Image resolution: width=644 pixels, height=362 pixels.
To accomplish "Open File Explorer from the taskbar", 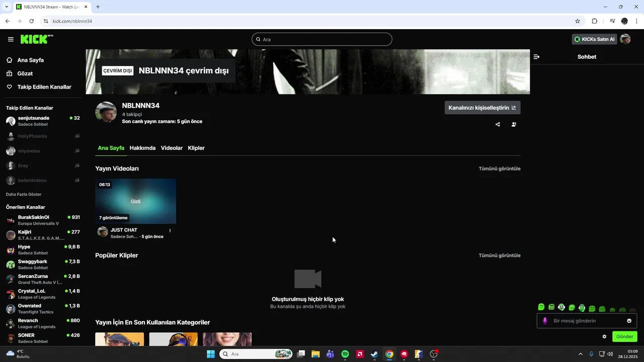I will tap(315, 354).
